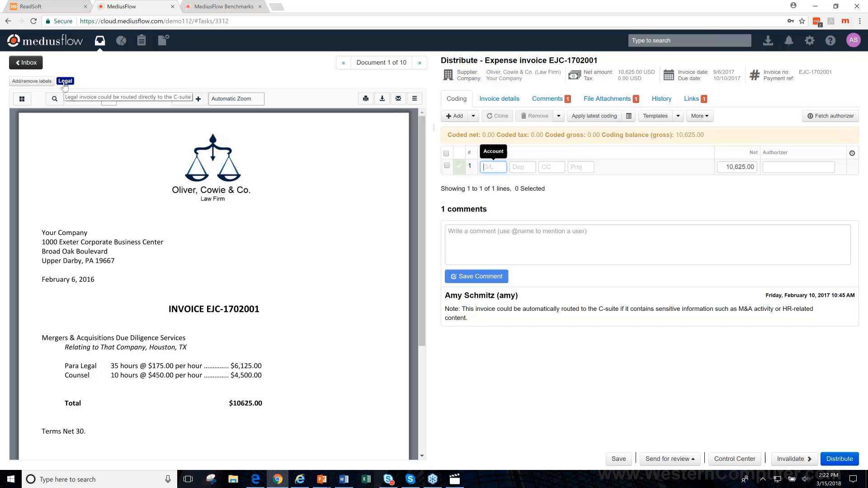Click the Distribute button
This screenshot has width=868, height=488.
[x=839, y=458]
